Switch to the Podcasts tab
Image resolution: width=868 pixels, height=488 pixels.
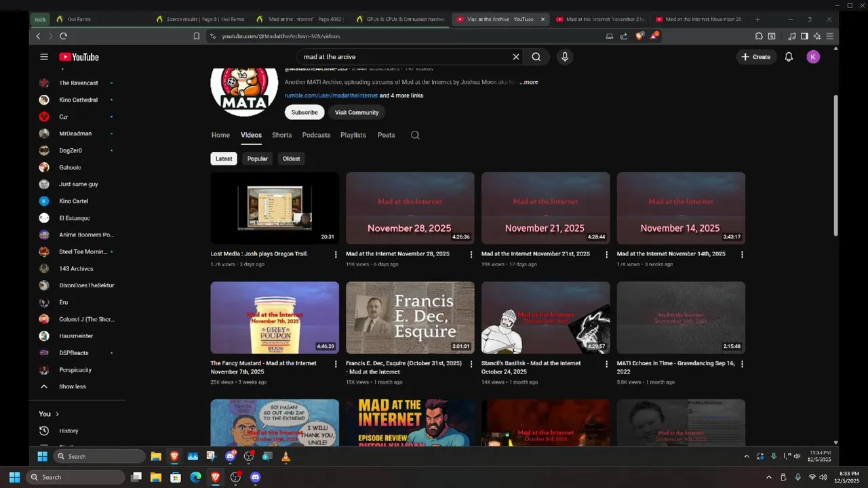[x=316, y=135]
